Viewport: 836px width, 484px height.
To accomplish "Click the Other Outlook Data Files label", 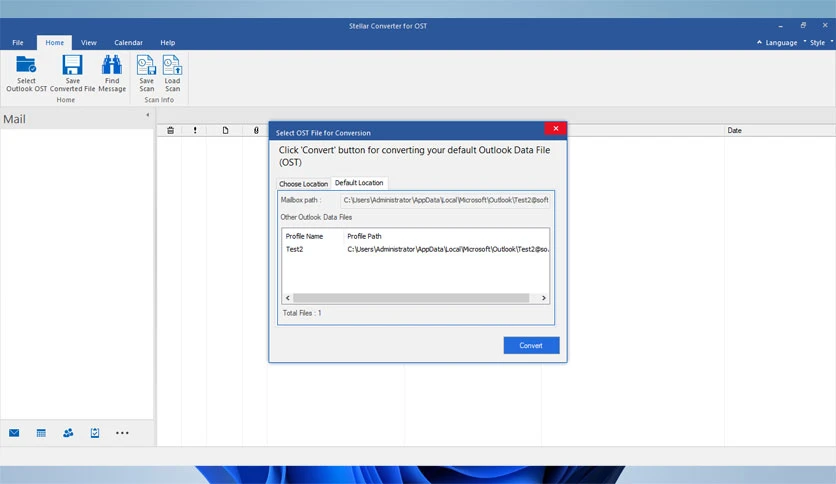I will pos(316,217).
